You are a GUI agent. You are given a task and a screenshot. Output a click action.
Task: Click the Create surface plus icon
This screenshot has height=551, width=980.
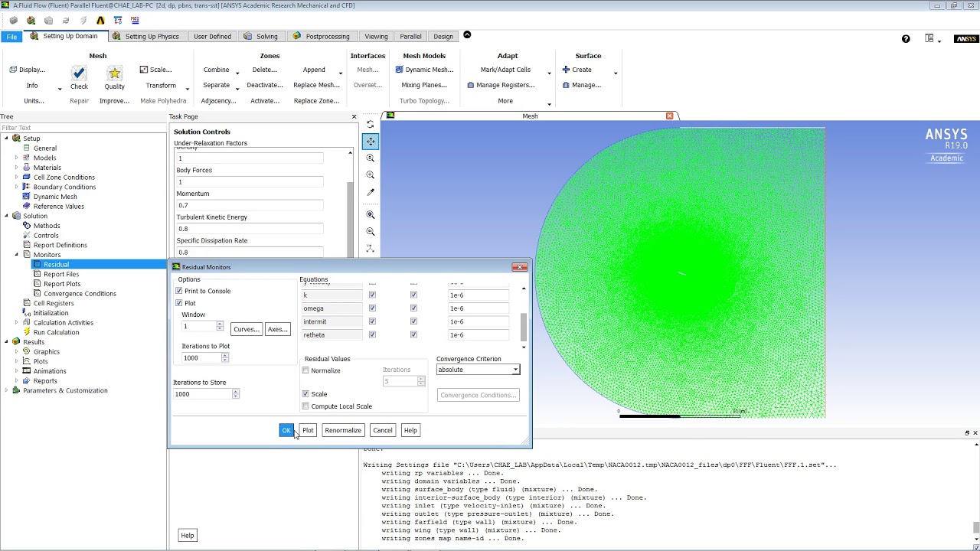point(566,70)
